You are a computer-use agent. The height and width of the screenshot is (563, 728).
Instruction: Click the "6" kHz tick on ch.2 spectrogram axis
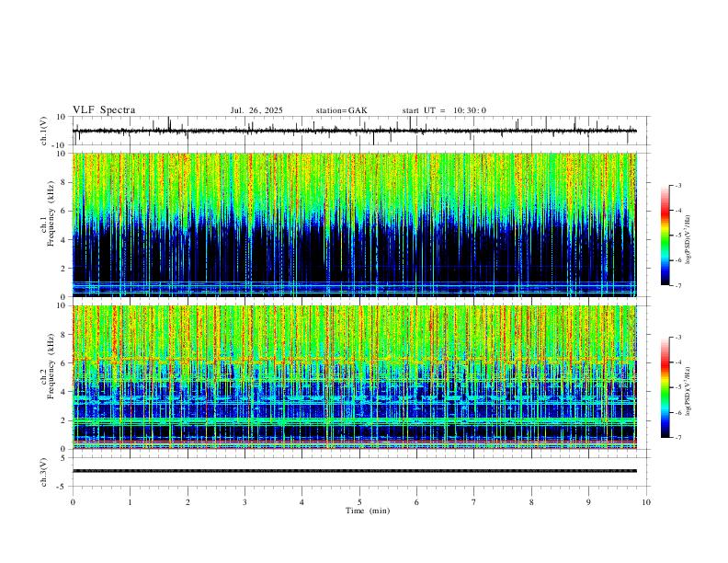(64, 362)
